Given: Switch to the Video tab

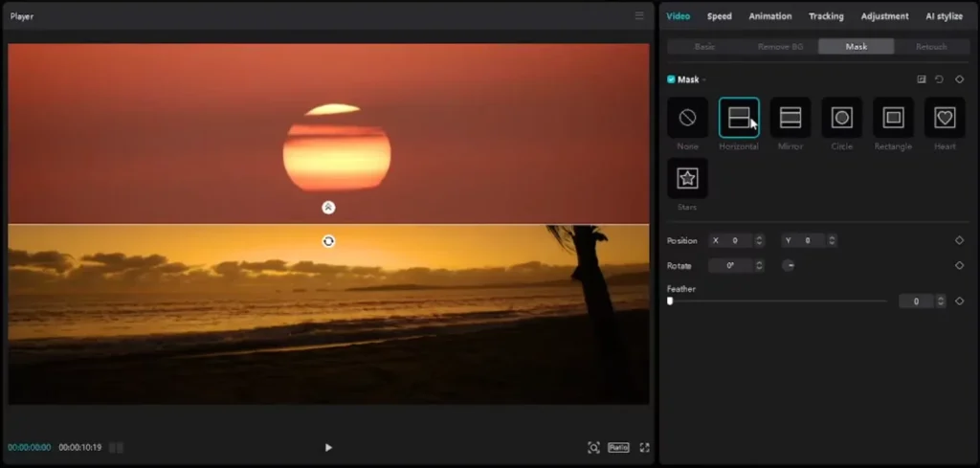Looking at the screenshot, I should point(679,16).
